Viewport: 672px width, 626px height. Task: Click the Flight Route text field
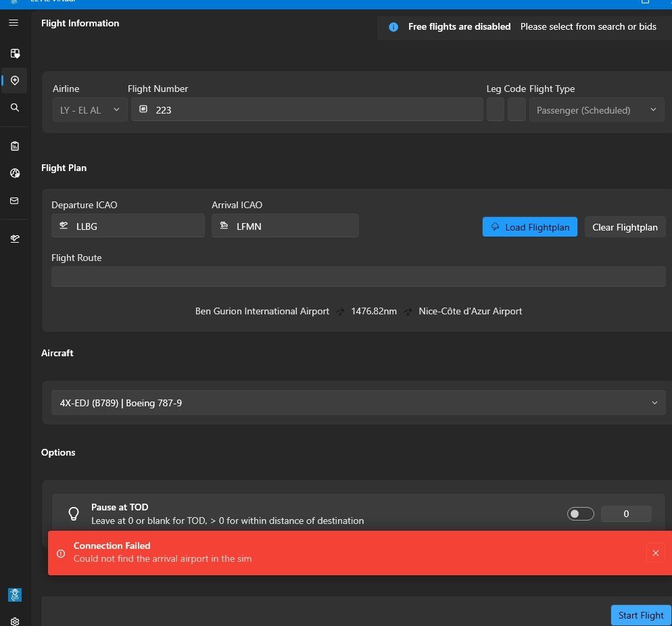358,276
